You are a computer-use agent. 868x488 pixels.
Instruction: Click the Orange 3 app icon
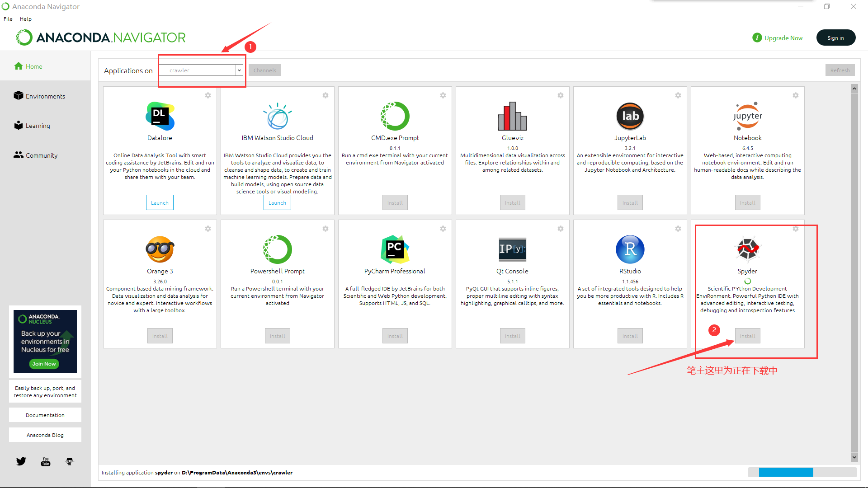[160, 249]
